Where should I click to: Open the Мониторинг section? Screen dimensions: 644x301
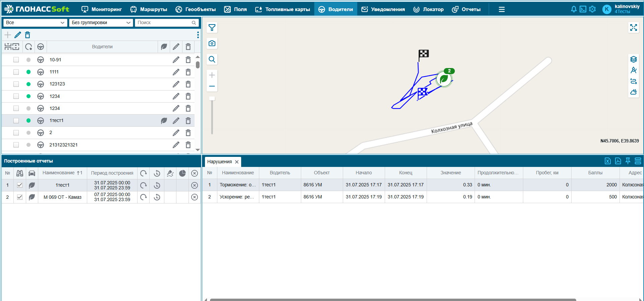102,9
